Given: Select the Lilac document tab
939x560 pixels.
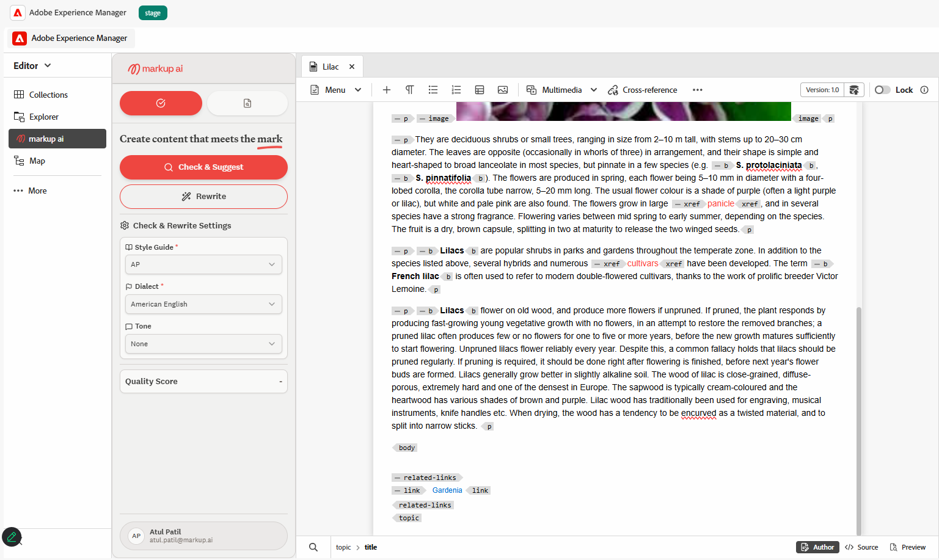Looking at the screenshot, I should (x=331, y=67).
